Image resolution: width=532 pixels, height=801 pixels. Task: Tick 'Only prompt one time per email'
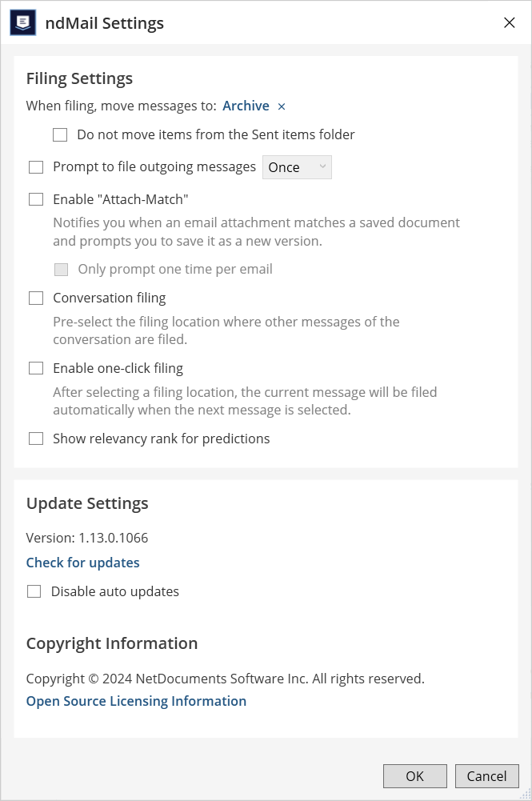coord(61,270)
